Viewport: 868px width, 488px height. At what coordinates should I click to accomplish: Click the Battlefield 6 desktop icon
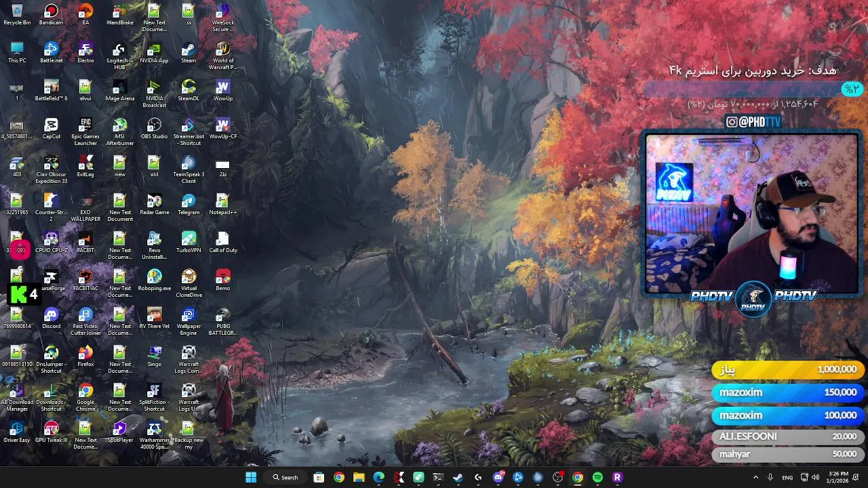pyautogui.click(x=52, y=91)
